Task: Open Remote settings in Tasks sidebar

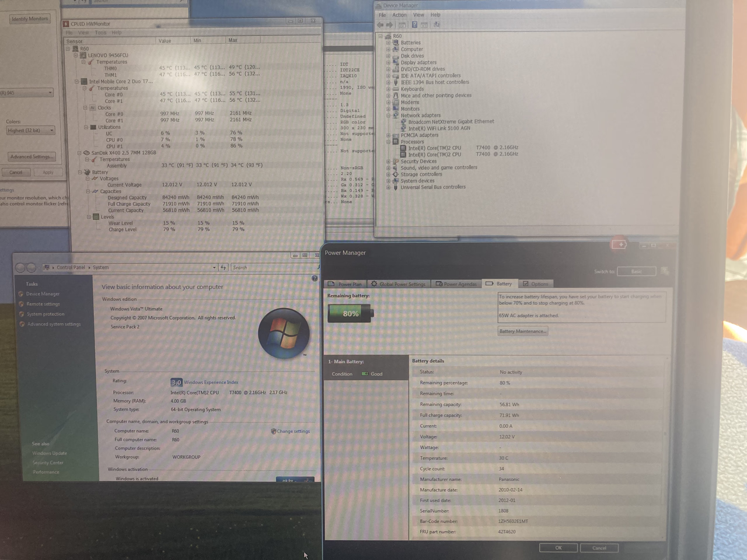Action: tap(43, 304)
